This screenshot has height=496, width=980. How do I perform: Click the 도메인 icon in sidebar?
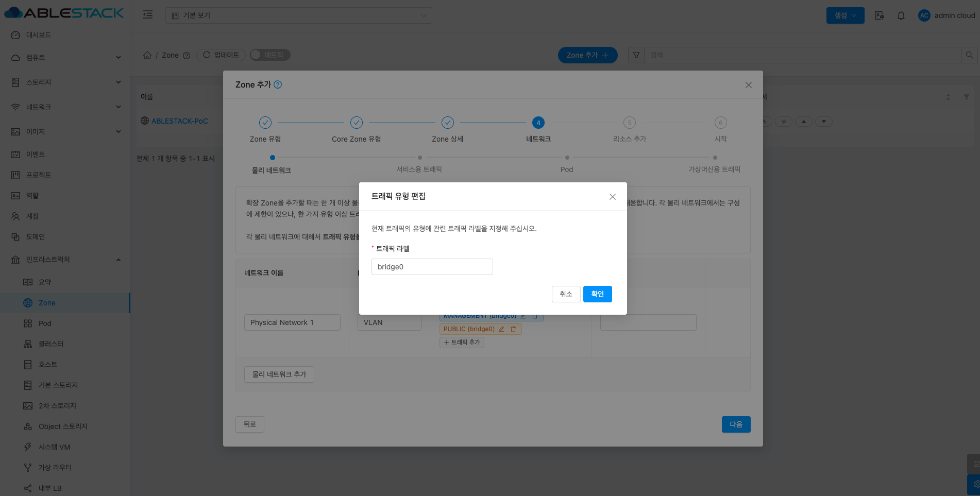(x=15, y=237)
